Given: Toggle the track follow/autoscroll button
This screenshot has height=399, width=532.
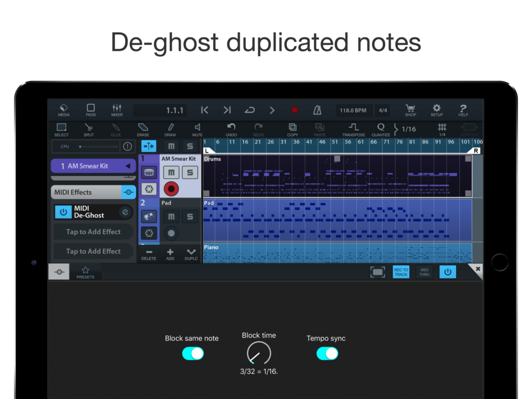Looking at the screenshot, I should point(149,146).
